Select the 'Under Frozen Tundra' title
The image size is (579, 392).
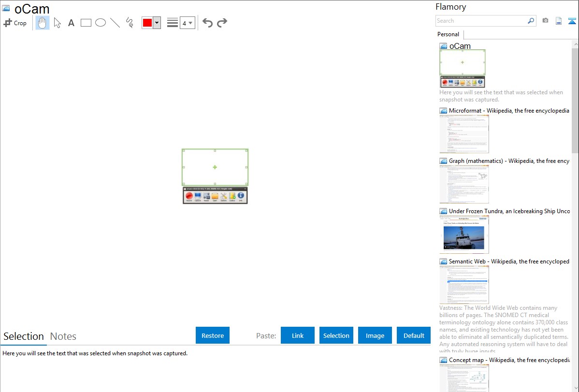pyautogui.click(x=509, y=211)
